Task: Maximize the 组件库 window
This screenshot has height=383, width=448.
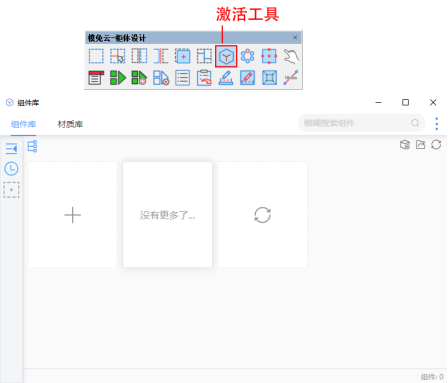Action: pyautogui.click(x=405, y=102)
